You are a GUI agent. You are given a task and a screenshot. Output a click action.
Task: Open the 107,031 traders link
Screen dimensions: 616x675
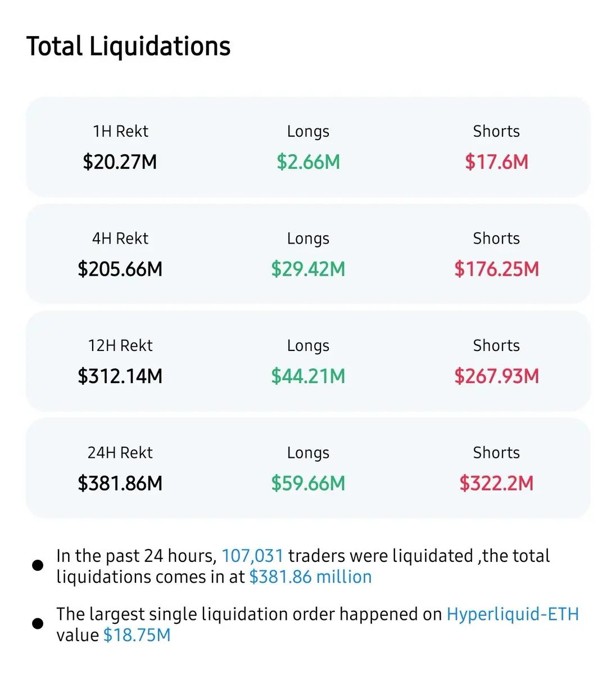(x=252, y=556)
